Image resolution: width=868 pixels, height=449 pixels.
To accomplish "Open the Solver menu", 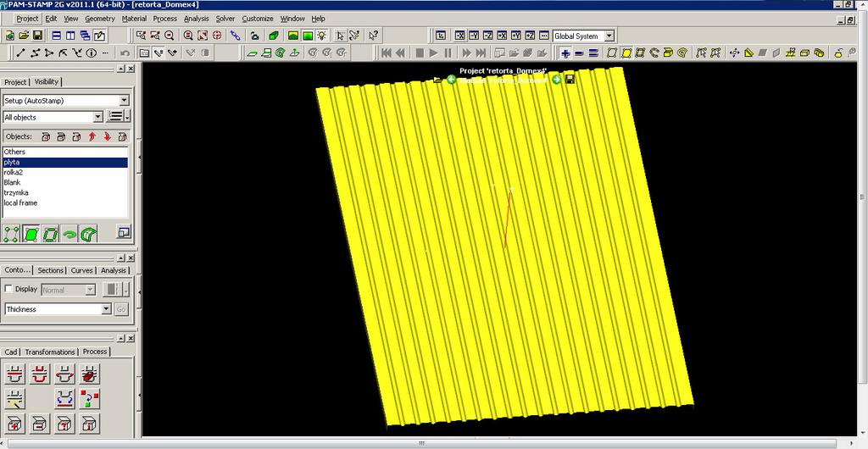I will pos(225,19).
